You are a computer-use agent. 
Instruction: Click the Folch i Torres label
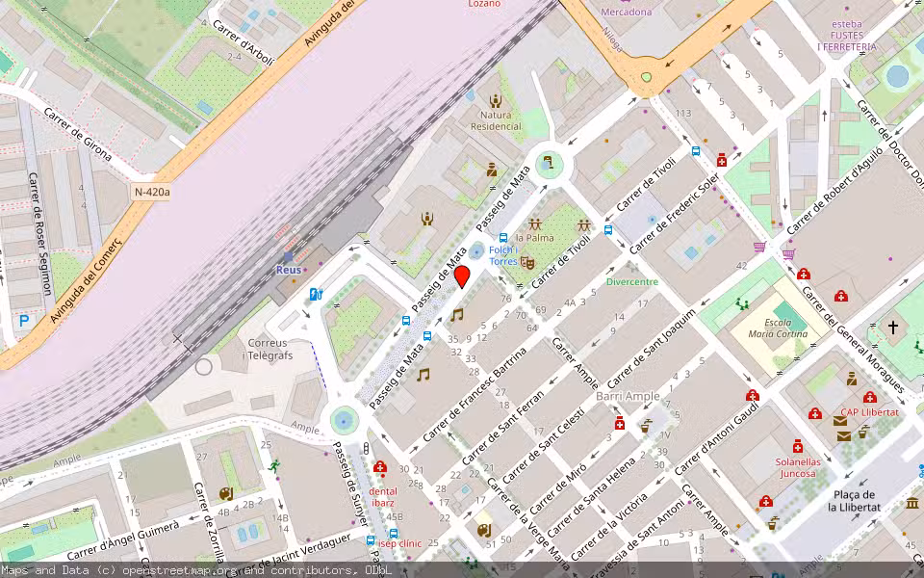coord(502,255)
